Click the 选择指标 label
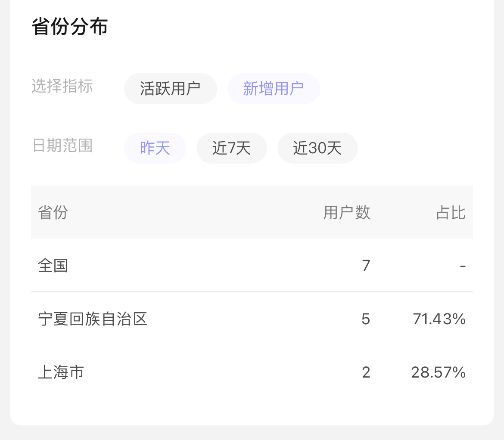504x440 pixels. click(62, 87)
